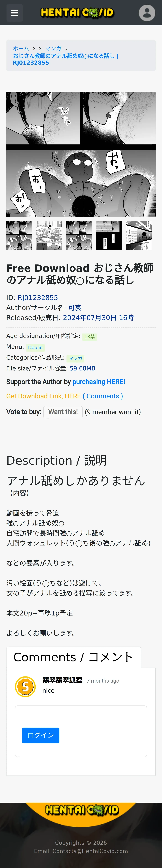Go to ホーム in the breadcrumb

pyautogui.click(x=21, y=48)
